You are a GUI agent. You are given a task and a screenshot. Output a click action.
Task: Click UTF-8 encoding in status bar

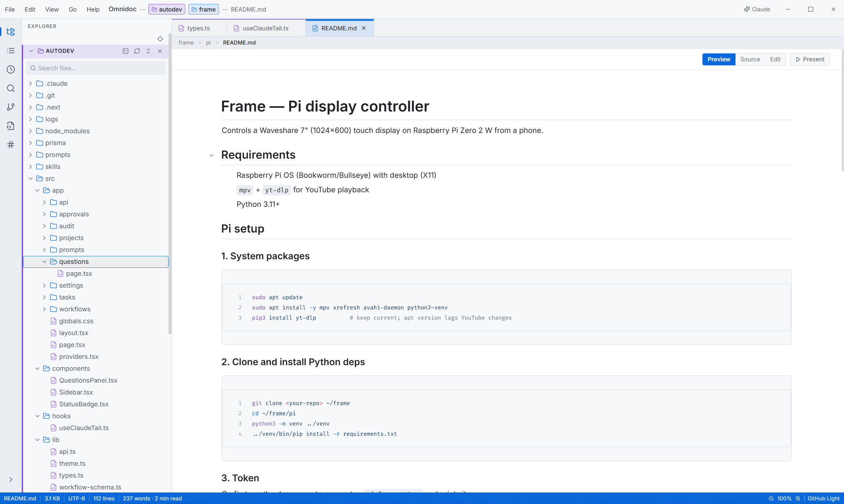(x=77, y=499)
